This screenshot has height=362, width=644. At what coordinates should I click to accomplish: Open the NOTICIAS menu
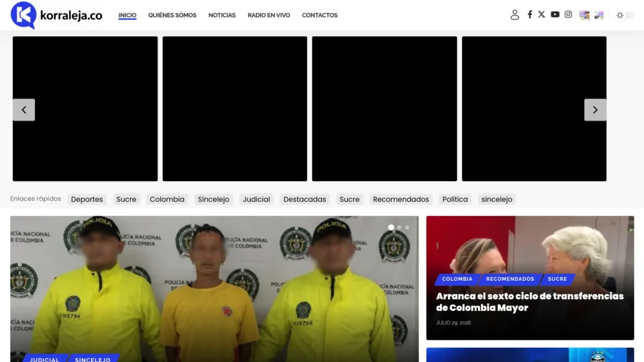click(x=222, y=15)
